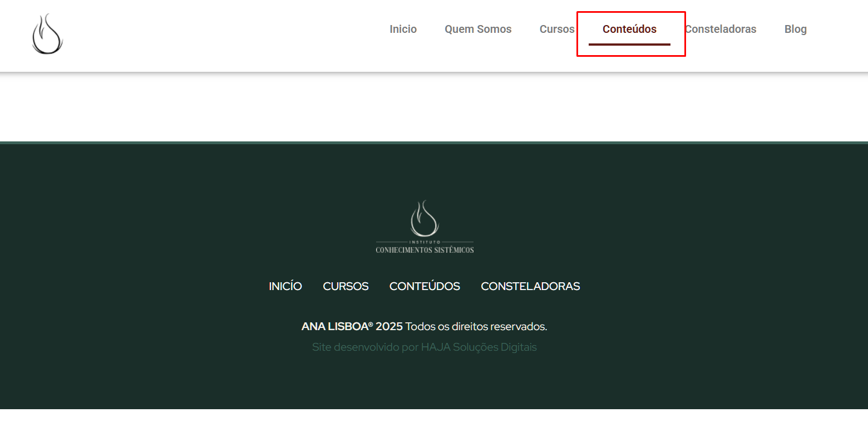Click the HAJA Soluções Digitais credit link

pos(479,347)
